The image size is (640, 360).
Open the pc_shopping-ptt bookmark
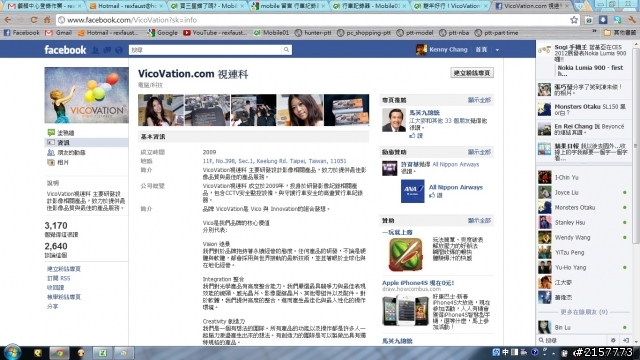(x=364, y=33)
